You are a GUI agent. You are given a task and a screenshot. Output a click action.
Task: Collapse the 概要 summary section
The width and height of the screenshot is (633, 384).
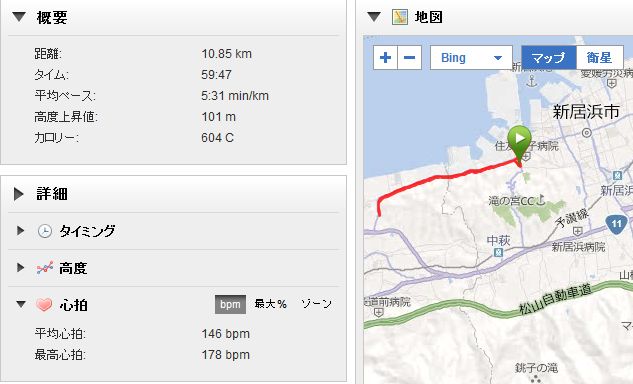(x=19, y=17)
